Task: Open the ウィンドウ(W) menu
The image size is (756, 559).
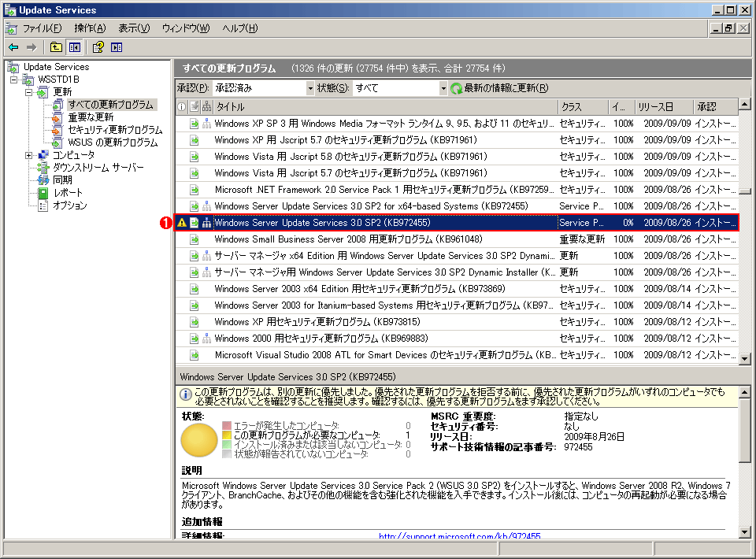Action: click(x=186, y=28)
